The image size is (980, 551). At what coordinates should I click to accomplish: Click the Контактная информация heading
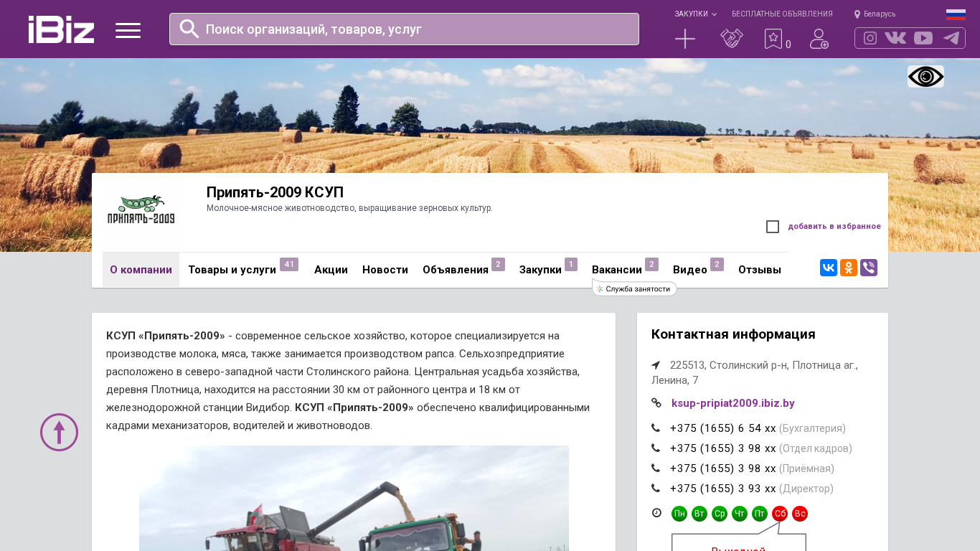(733, 334)
